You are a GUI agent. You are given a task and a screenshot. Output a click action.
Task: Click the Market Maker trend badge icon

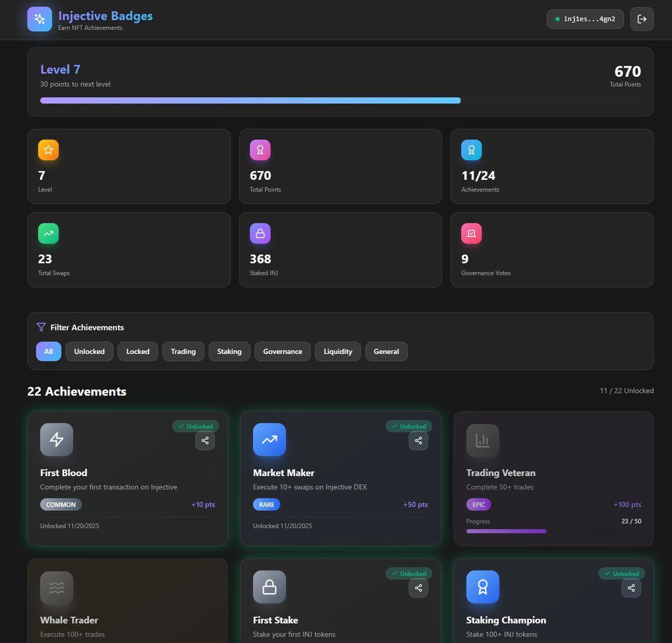(x=269, y=440)
